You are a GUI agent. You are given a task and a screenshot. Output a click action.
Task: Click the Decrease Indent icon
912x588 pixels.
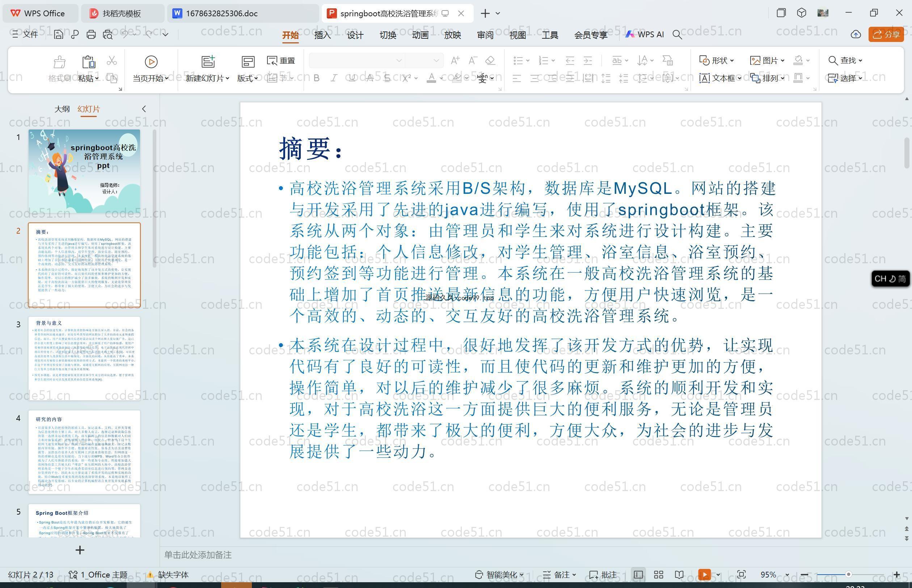570,60
